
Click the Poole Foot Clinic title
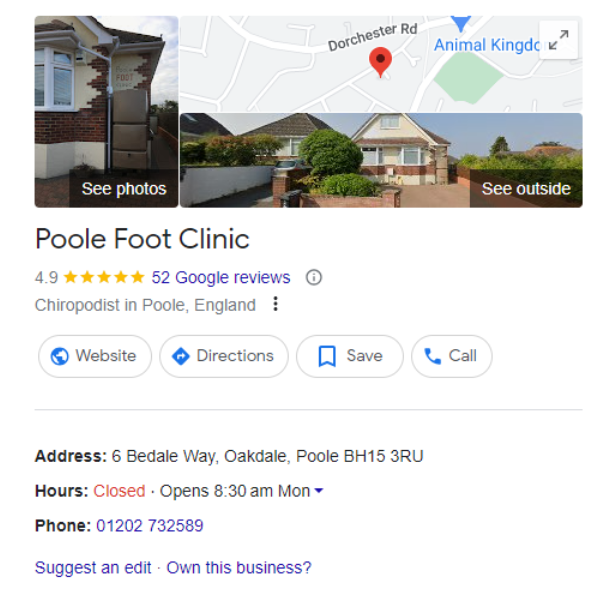[x=142, y=239]
